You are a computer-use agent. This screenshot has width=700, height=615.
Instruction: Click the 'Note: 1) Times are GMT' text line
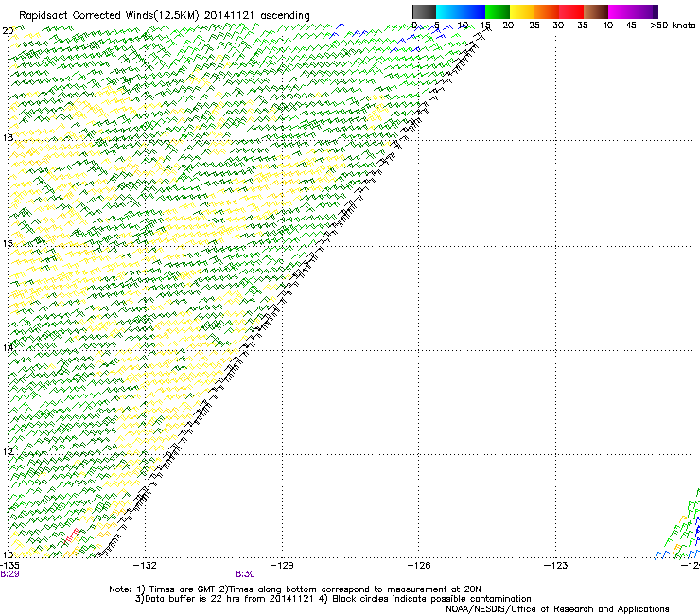294,589
